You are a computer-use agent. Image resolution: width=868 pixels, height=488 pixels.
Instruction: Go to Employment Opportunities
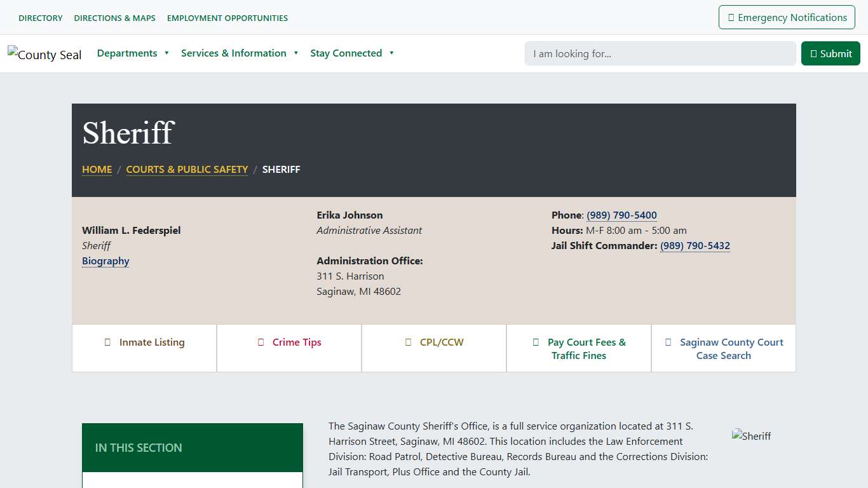point(227,18)
